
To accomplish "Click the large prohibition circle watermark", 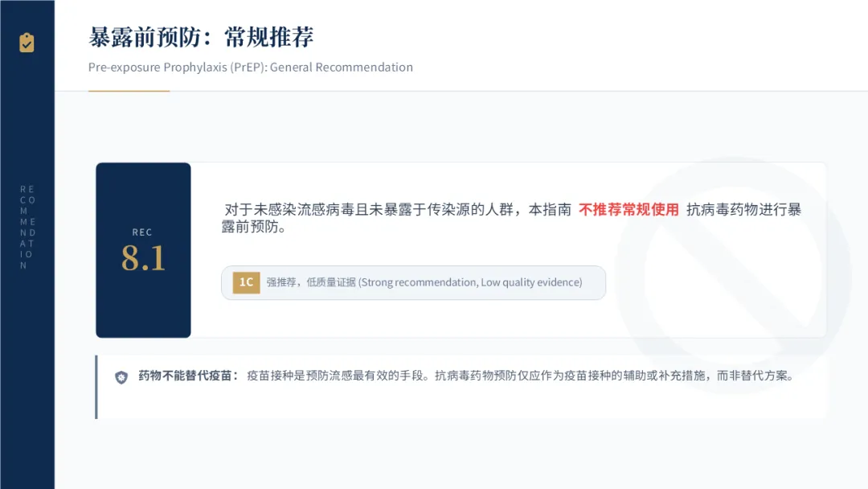I will [733, 275].
